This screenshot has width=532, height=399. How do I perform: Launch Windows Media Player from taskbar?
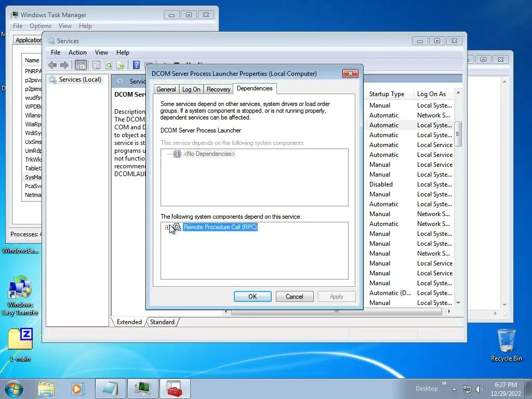click(x=77, y=389)
